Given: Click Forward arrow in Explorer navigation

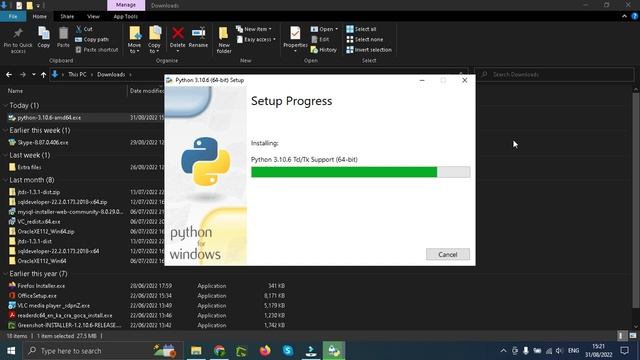Looking at the screenshot, I should pos(23,75).
